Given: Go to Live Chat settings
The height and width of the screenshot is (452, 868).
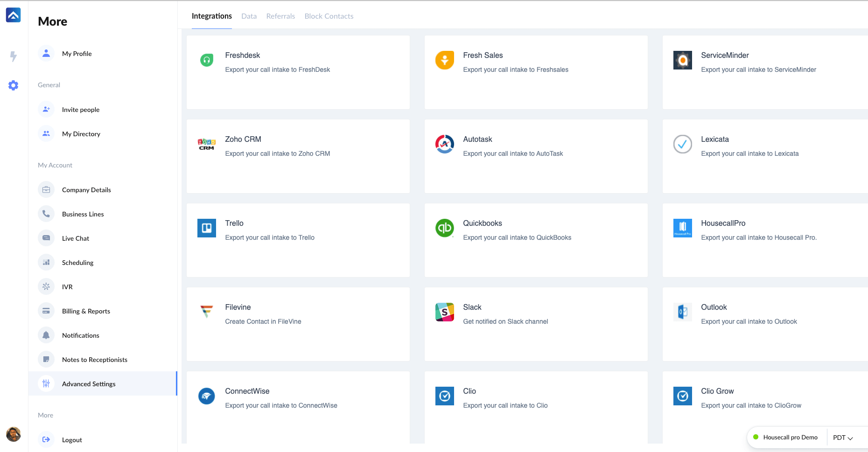Looking at the screenshot, I should point(76,238).
